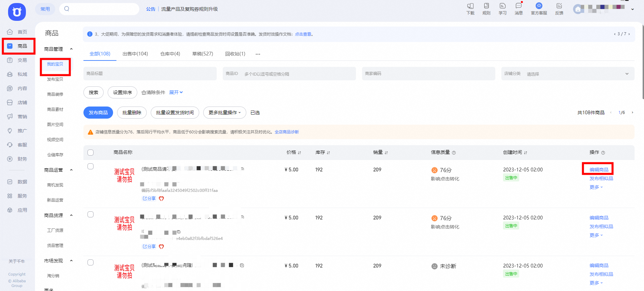644x291 pixels.
Task: Click the 批量删除 button
Action: 132,113
